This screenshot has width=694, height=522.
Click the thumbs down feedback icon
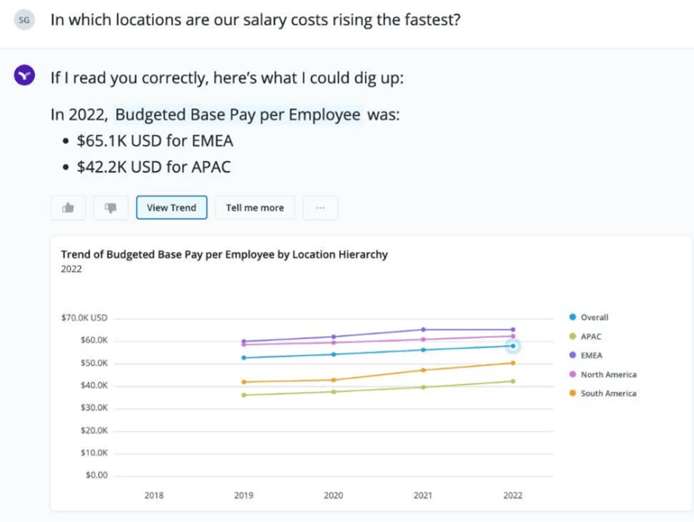tap(111, 208)
